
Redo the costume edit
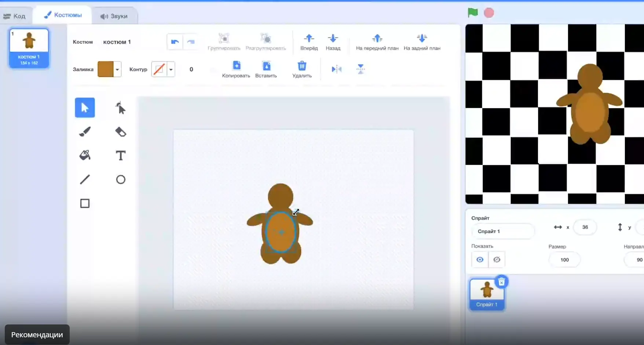(191, 42)
